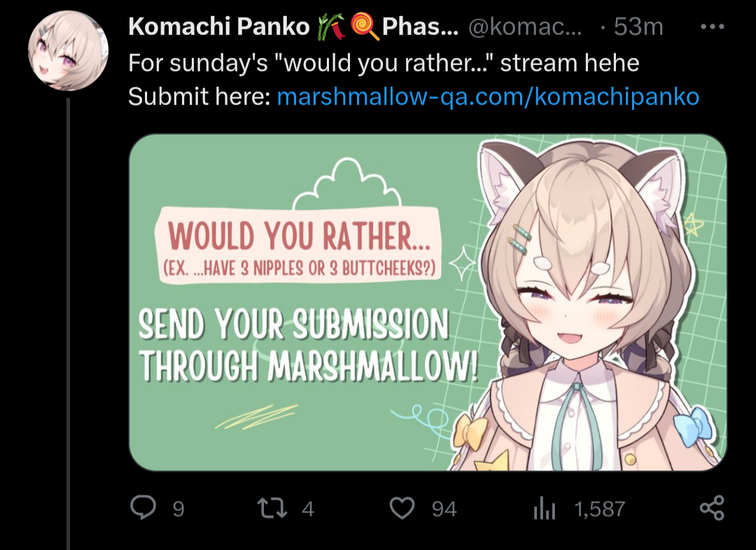
Task: Click the retweet count 4
Action: point(308,509)
